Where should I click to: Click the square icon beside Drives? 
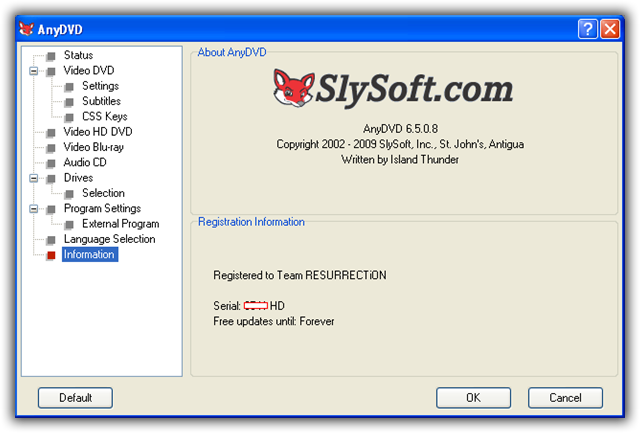pos(51,178)
